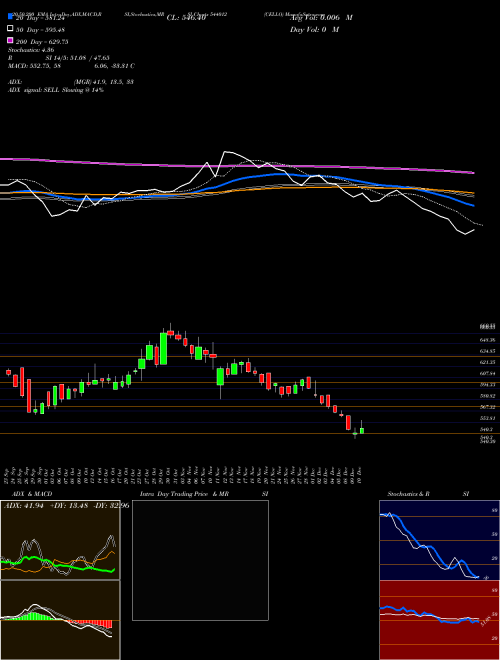Click the blue 20 Day EMA legend swatch

[10, 17]
